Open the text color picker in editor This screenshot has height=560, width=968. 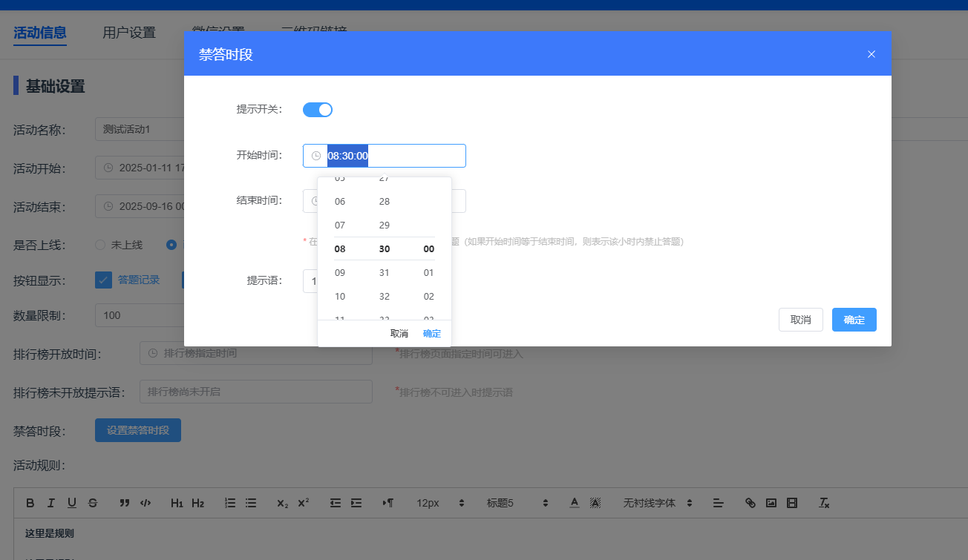tap(575, 503)
